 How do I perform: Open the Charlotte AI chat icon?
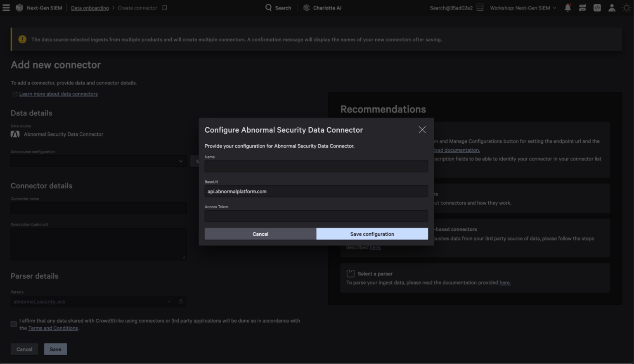[582, 7]
